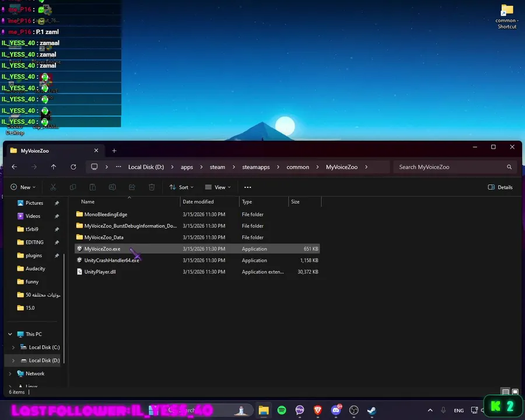The image size is (525, 420).
Task: Click steamapps in the address breadcrumb
Action: (256, 167)
